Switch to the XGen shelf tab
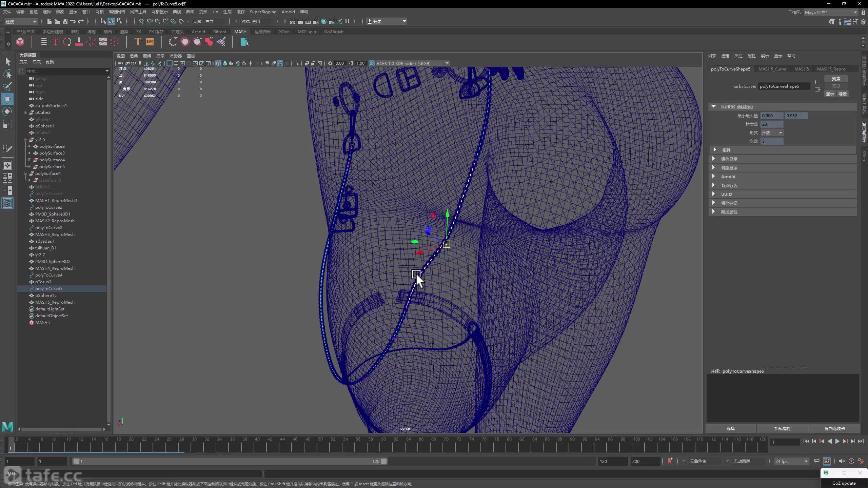This screenshot has width=868, height=488. pos(284,32)
